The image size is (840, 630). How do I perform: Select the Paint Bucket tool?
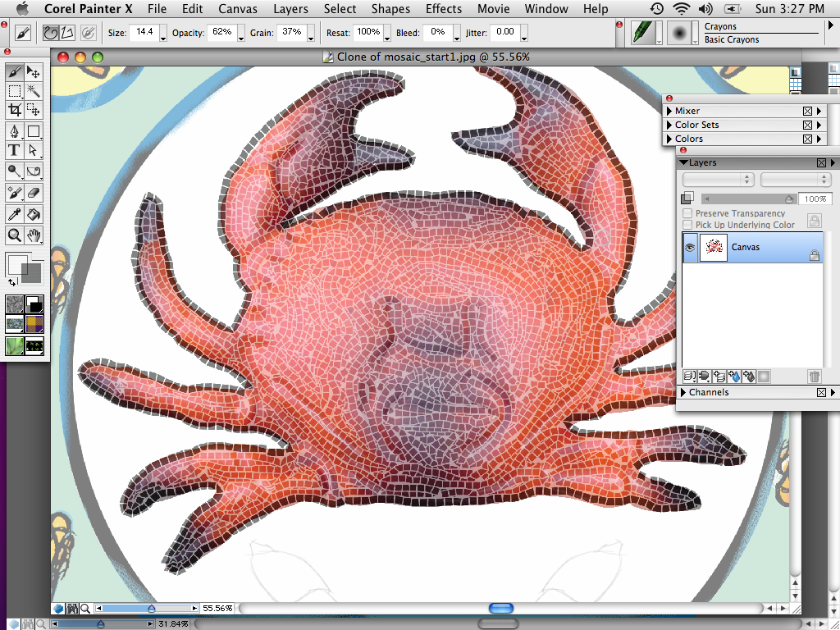point(34,214)
